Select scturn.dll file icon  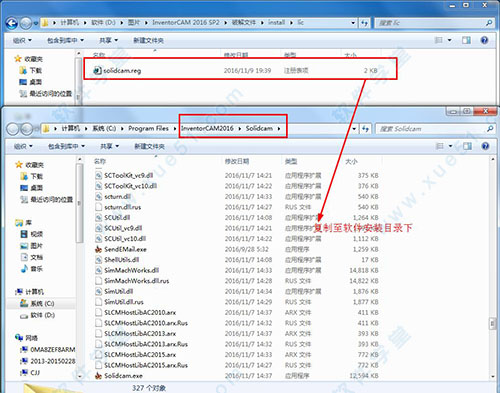click(x=98, y=196)
